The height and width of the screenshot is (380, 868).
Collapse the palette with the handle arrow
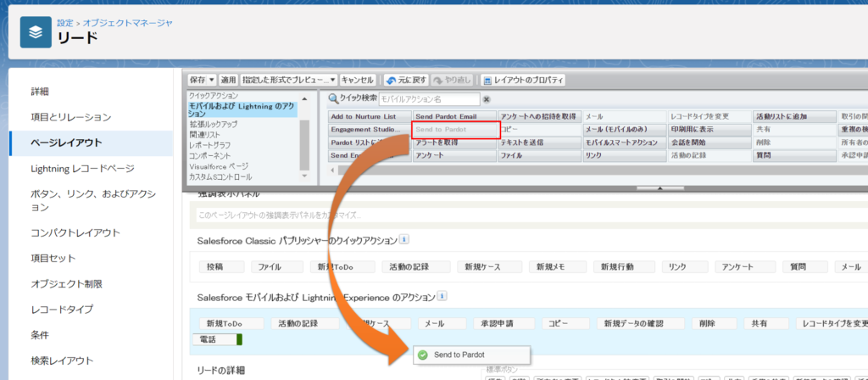659,188
